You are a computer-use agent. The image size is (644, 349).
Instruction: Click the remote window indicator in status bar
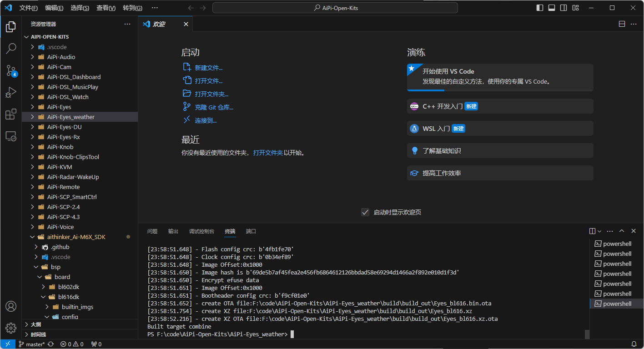click(x=8, y=344)
